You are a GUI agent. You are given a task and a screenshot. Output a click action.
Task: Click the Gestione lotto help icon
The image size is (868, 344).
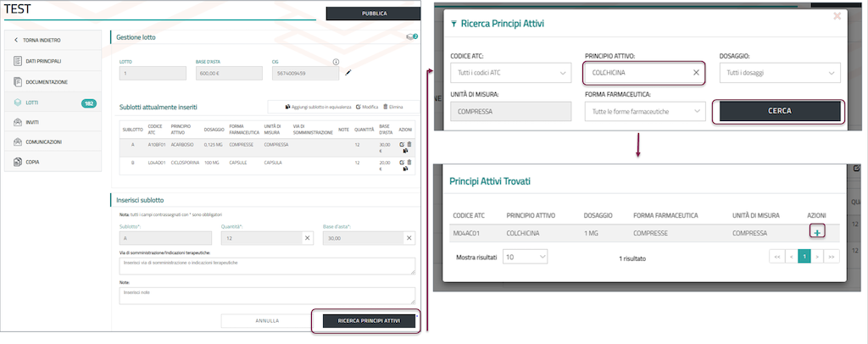[x=412, y=36]
